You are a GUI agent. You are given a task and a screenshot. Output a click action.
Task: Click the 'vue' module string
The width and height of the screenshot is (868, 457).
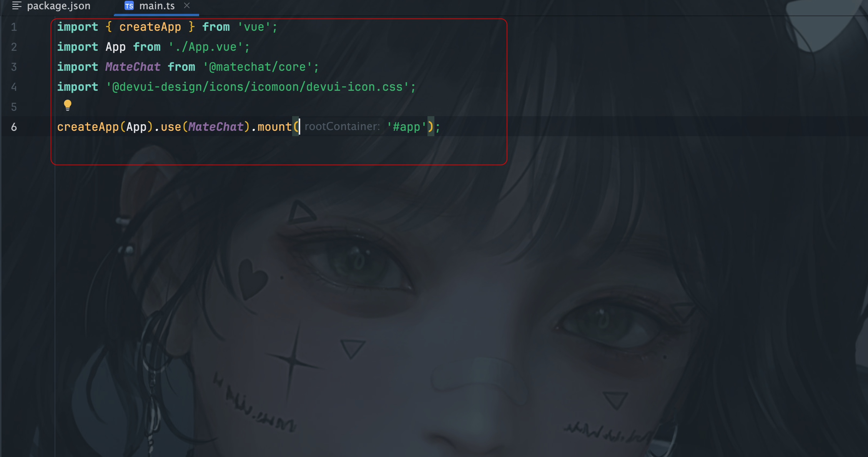click(x=254, y=27)
